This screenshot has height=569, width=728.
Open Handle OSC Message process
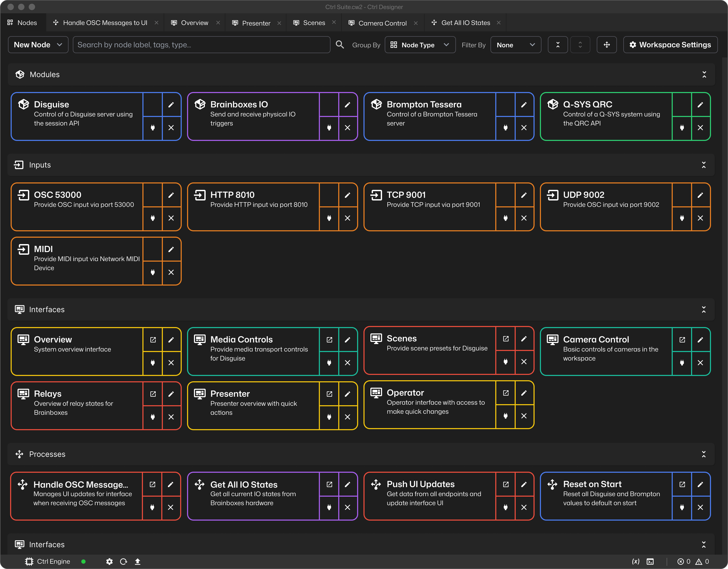pyautogui.click(x=152, y=485)
